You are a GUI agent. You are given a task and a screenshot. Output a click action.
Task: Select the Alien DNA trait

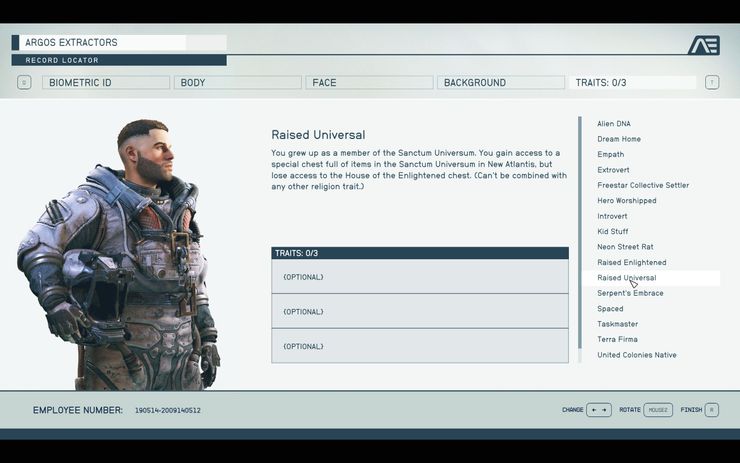614,124
